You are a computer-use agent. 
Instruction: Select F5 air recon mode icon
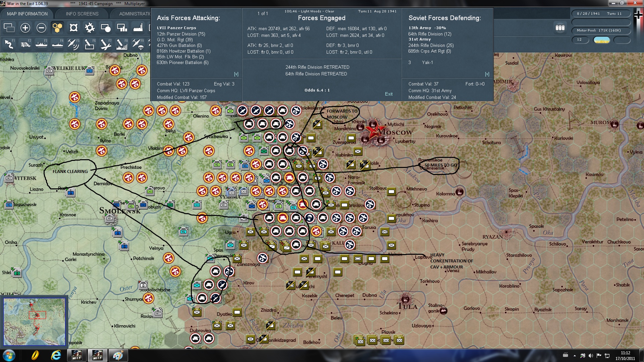tap(73, 44)
